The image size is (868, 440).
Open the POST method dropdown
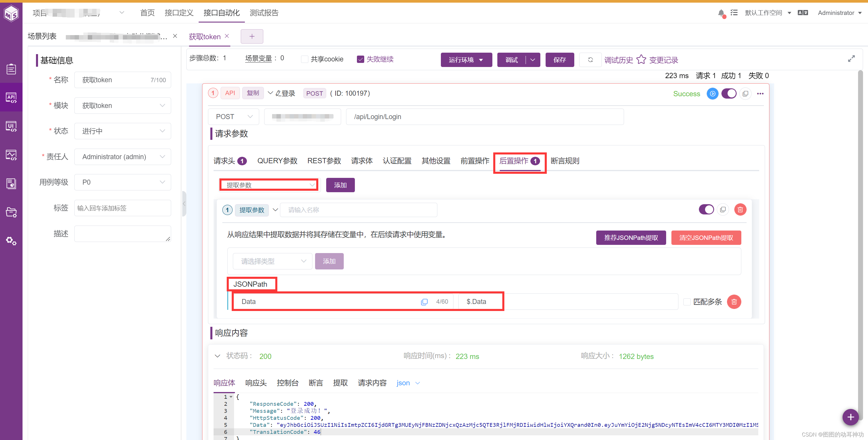click(233, 116)
